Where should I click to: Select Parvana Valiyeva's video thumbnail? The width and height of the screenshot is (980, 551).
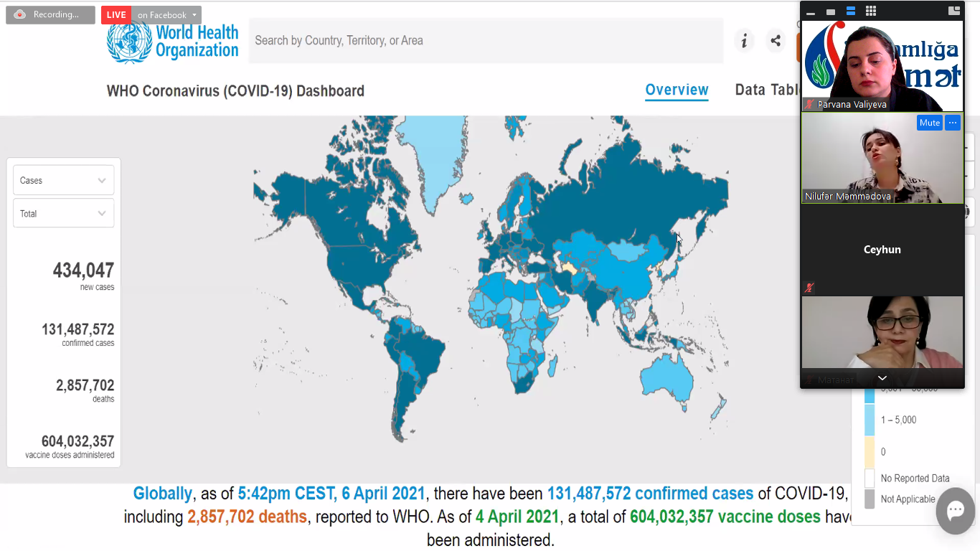tap(882, 65)
